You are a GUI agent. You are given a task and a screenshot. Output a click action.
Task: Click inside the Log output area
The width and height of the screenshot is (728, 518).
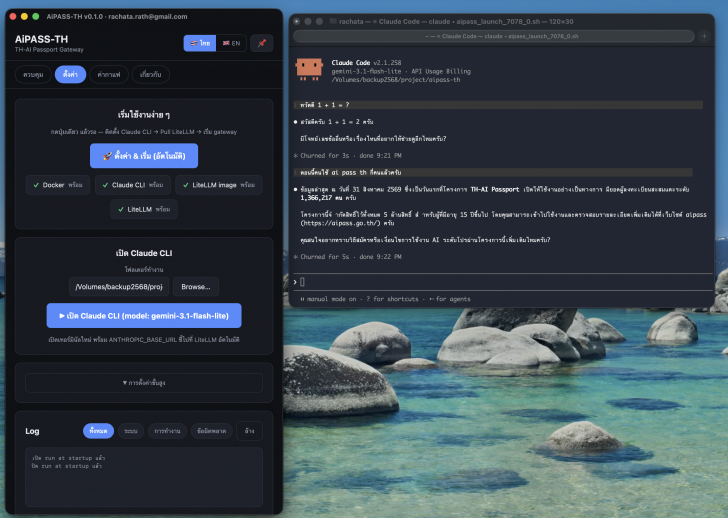tap(144, 477)
